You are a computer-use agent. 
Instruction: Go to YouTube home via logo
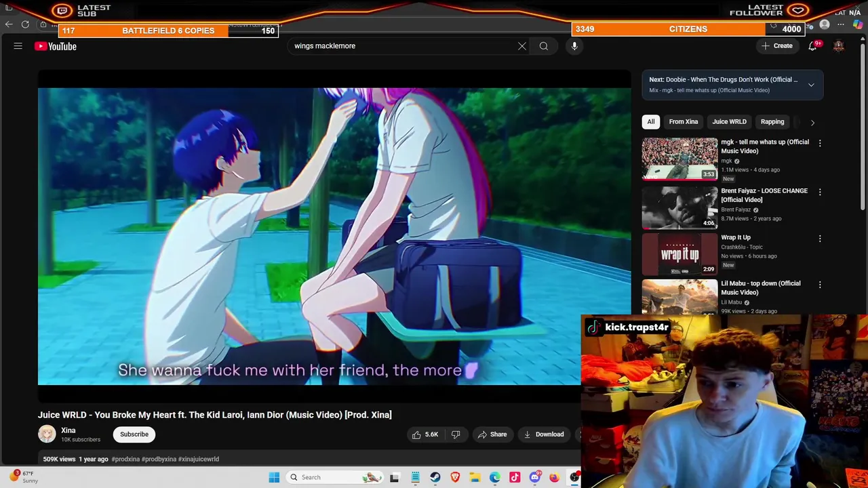[x=56, y=46]
